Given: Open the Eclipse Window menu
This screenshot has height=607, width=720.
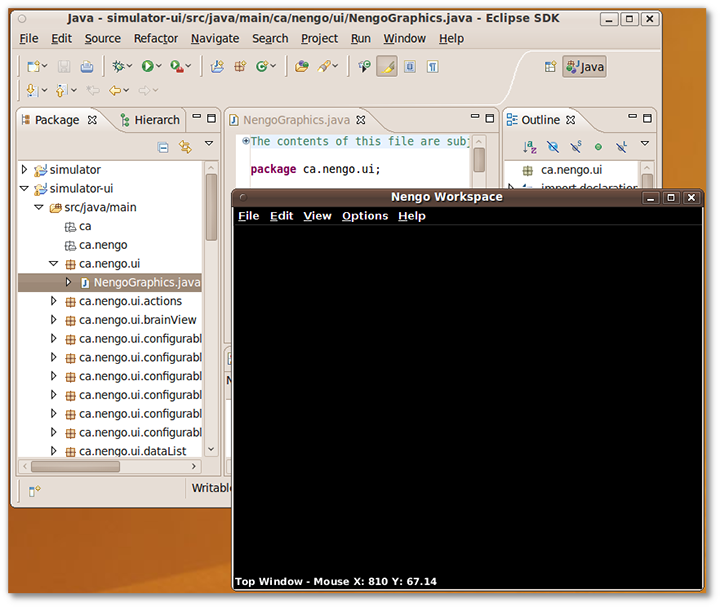Looking at the screenshot, I should point(405,39).
